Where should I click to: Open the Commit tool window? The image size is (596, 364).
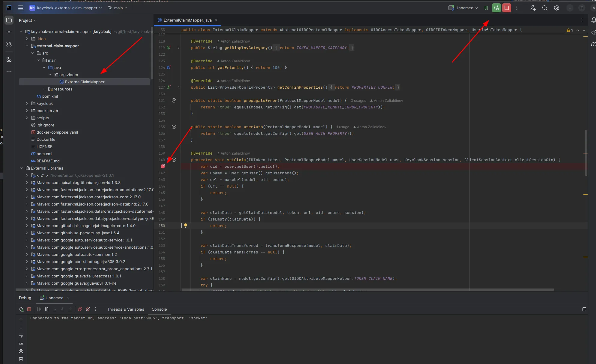[x=9, y=32]
